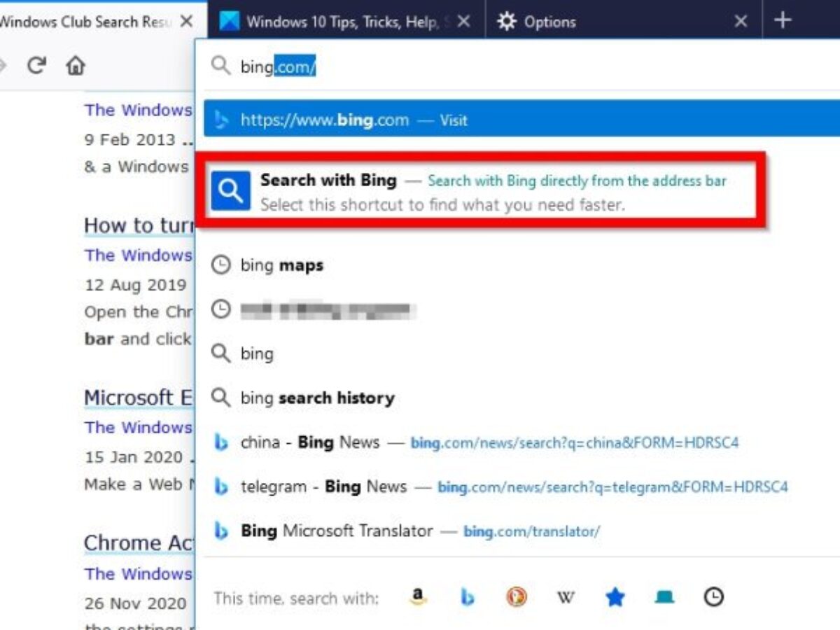Image resolution: width=840 pixels, height=630 pixels.
Task: Visit the https://www.bing.com suggestion
Action: (521, 120)
